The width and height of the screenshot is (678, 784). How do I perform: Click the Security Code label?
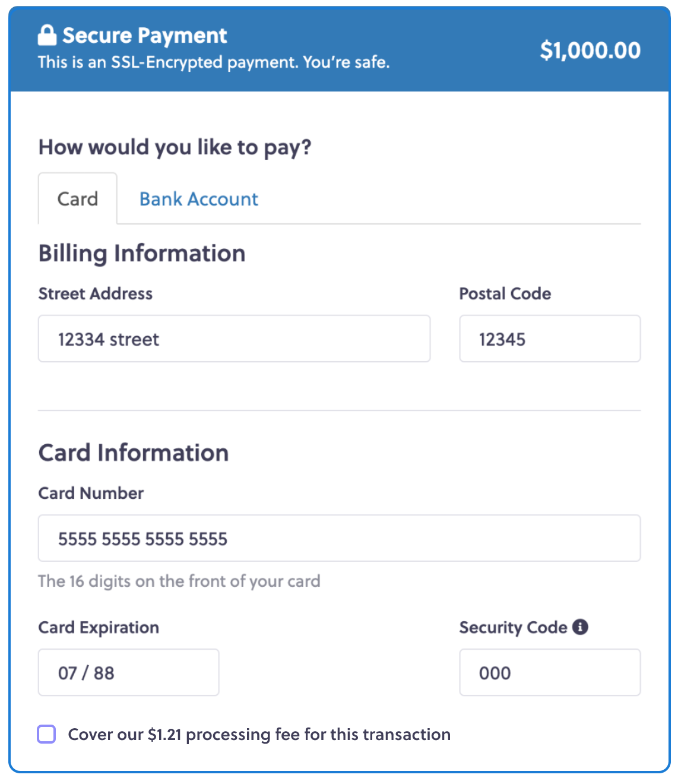click(512, 627)
